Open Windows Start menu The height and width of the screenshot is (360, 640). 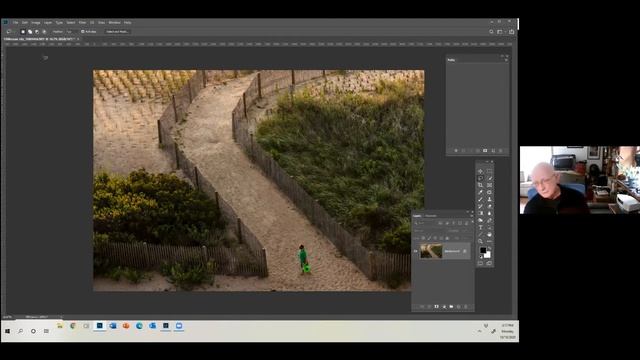7,331
